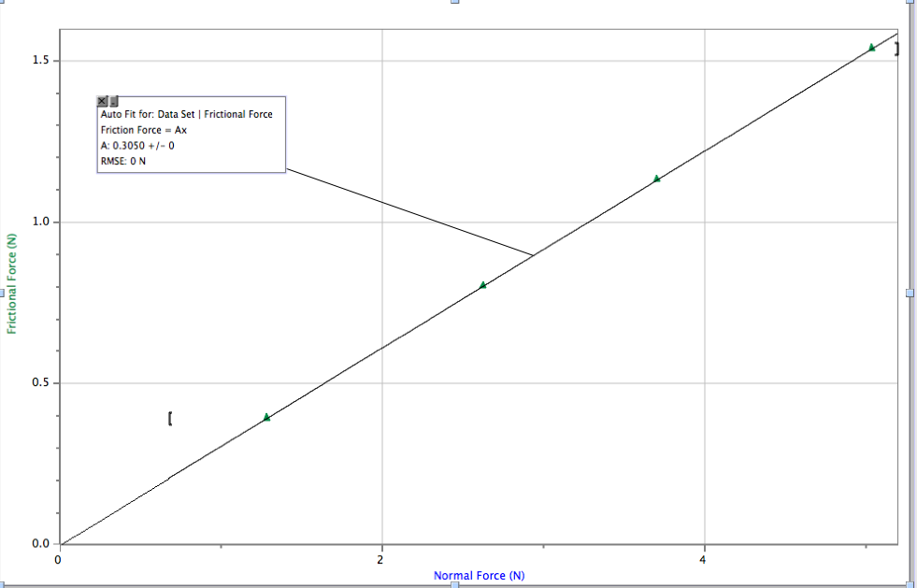Select the topmost data point triangle near 1.54 N
This screenshot has height=588, width=917.
871,46
